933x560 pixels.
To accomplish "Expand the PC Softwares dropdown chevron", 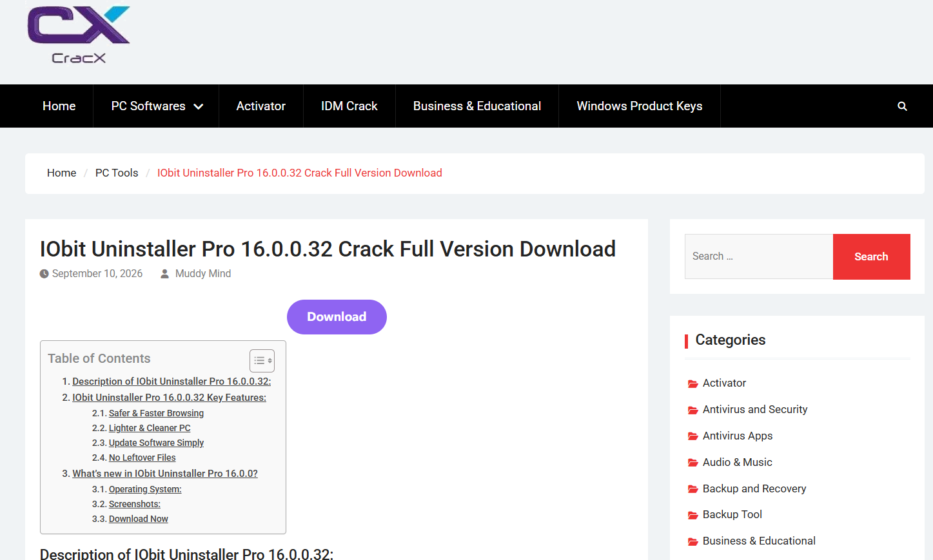I will pos(199,107).
